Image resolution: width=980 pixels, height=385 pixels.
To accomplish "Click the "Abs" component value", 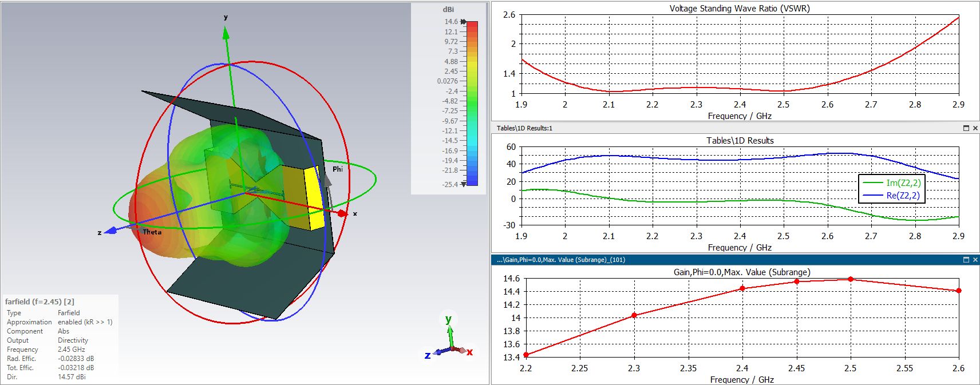I will coord(64,331).
